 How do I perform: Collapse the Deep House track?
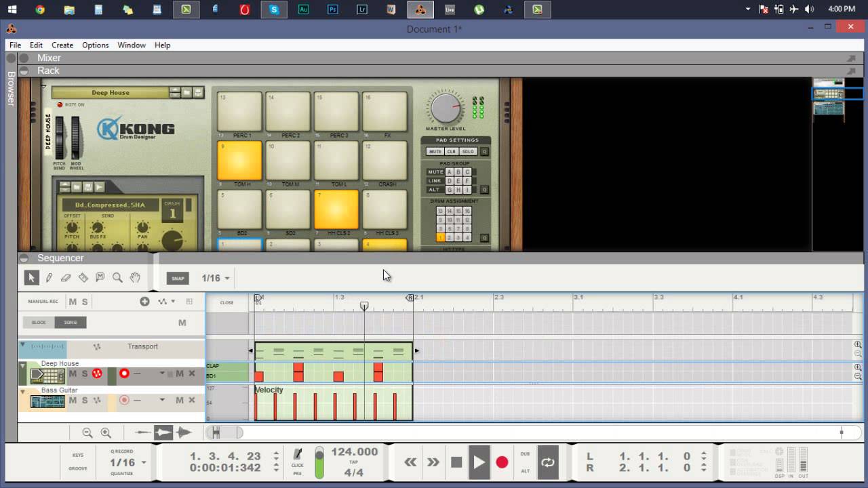pos(22,366)
